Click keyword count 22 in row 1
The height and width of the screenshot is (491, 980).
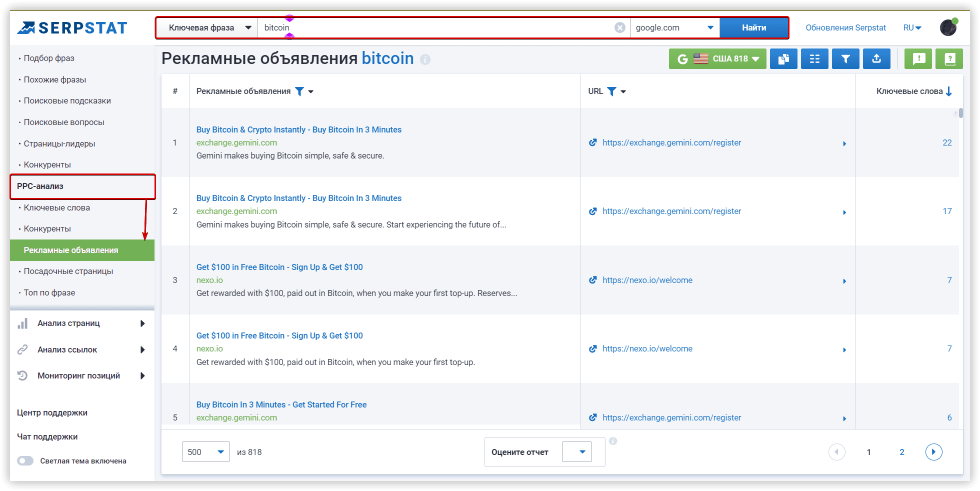point(947,142)
